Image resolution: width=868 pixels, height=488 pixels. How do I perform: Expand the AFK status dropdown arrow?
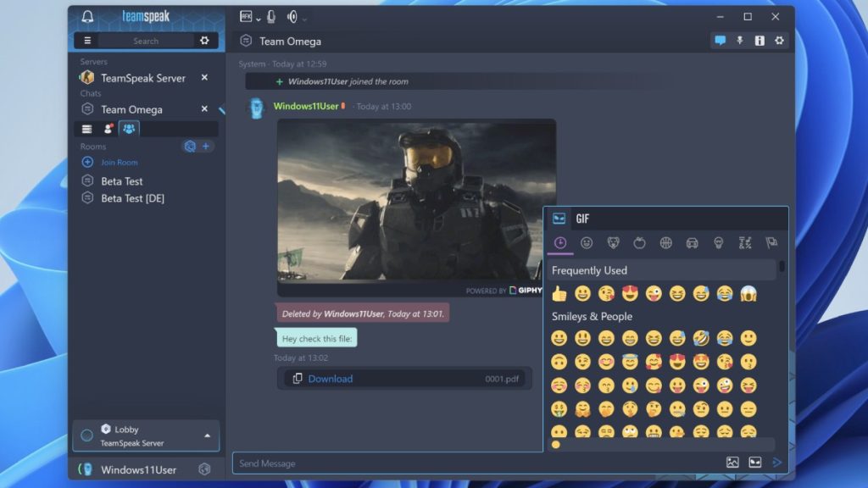click(x=259, y=19)
